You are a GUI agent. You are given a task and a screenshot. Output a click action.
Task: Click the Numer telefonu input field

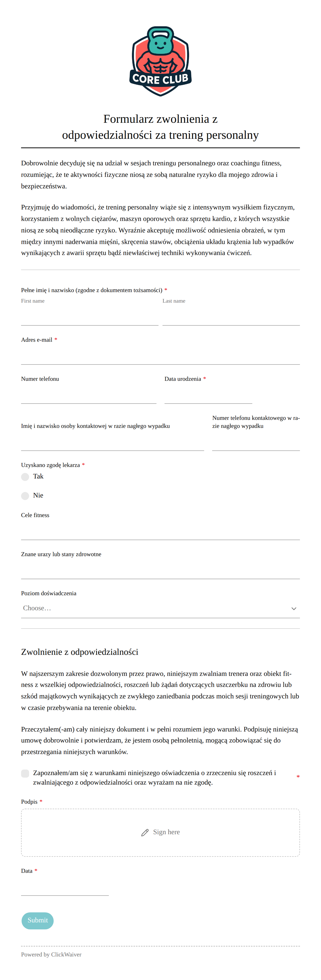coord(89,395)
